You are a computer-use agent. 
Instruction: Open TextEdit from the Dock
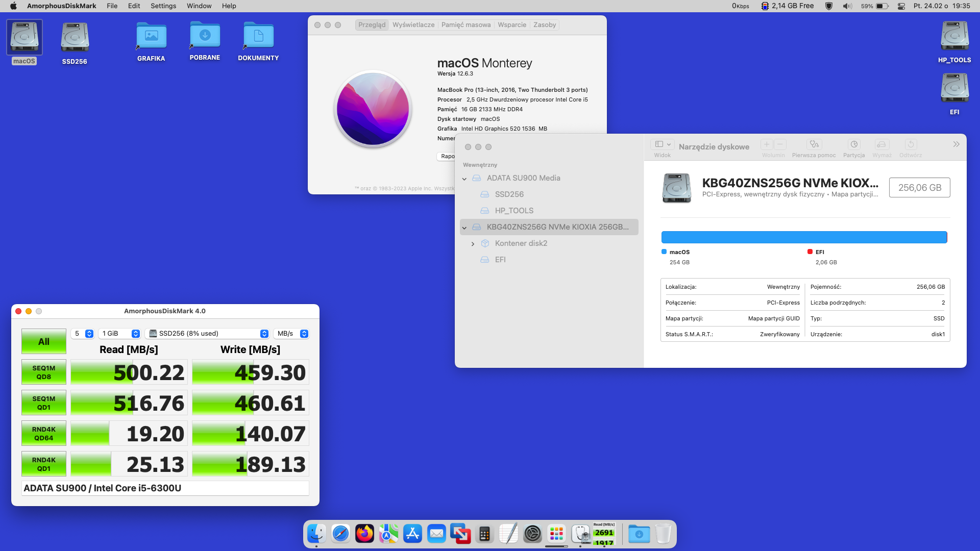(x=508, y=534)
